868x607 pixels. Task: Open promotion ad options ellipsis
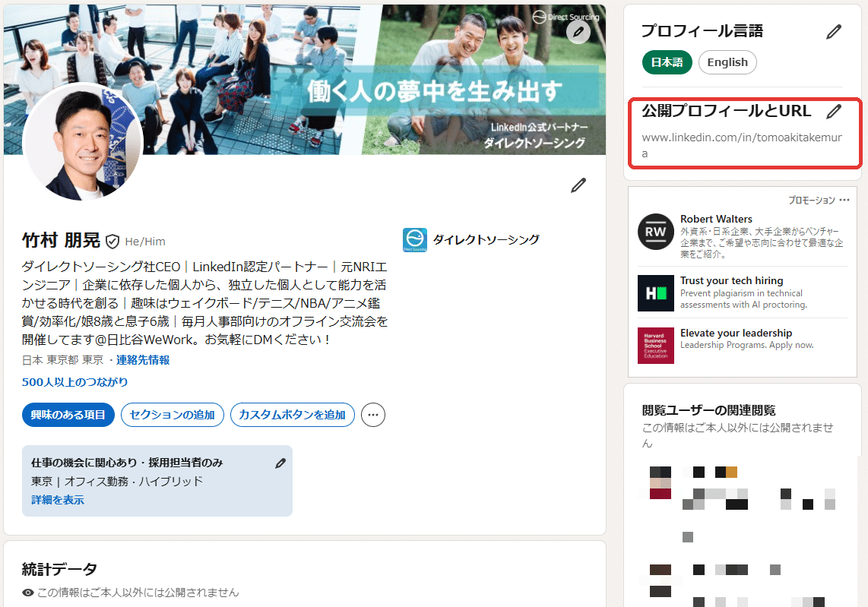pos(844,200)
